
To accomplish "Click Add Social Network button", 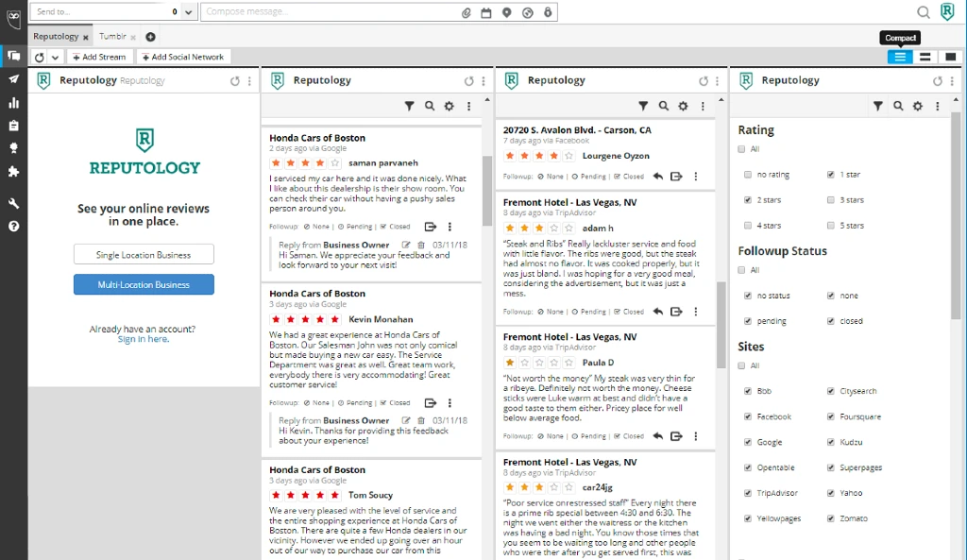I will coord(183,57).
